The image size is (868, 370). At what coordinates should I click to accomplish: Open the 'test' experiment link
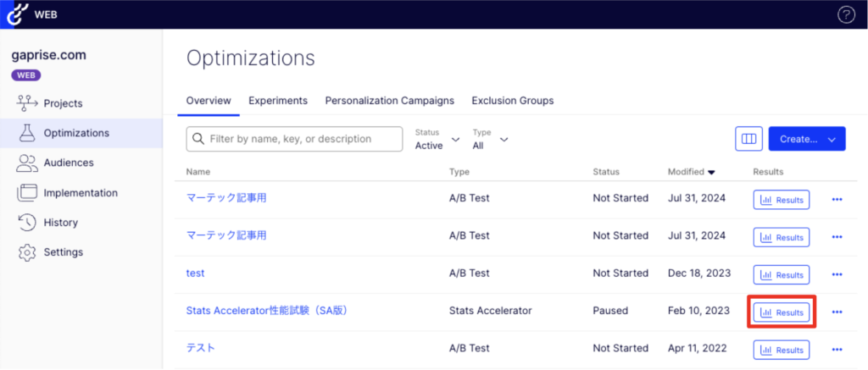pyautogui.click(x=195, y=273)
